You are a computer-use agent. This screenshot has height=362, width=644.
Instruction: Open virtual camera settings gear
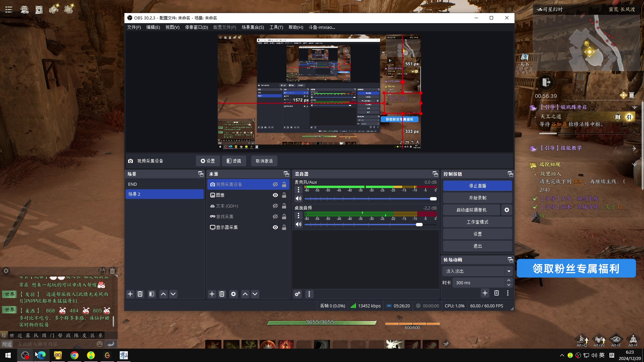(x=507, y=210)
